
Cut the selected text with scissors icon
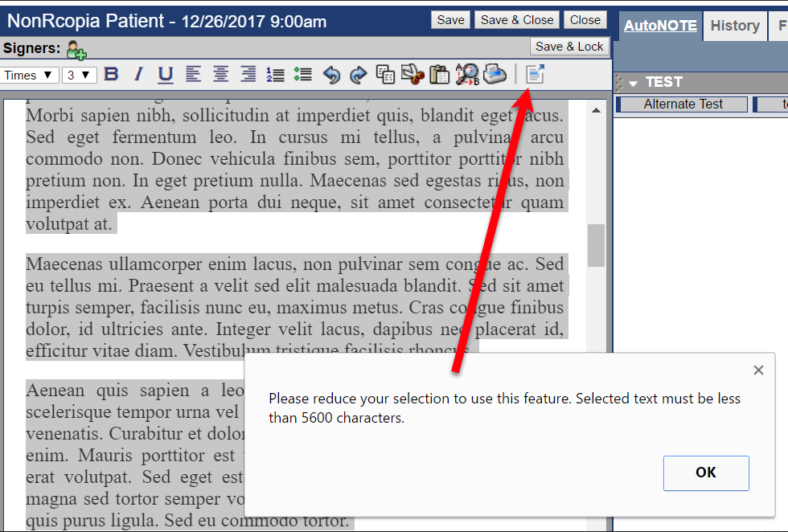pyautogui.click(x=412, y=75)
